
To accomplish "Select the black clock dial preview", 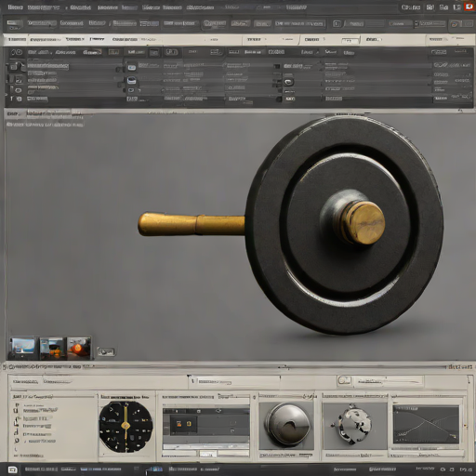I will pos(126,427).
